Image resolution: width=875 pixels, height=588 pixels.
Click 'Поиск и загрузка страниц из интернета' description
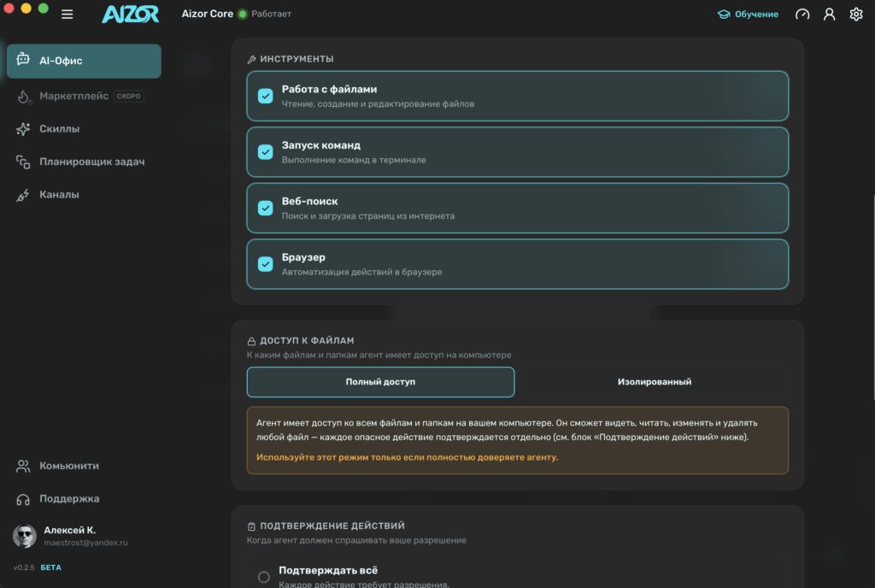tap(367, 216)
